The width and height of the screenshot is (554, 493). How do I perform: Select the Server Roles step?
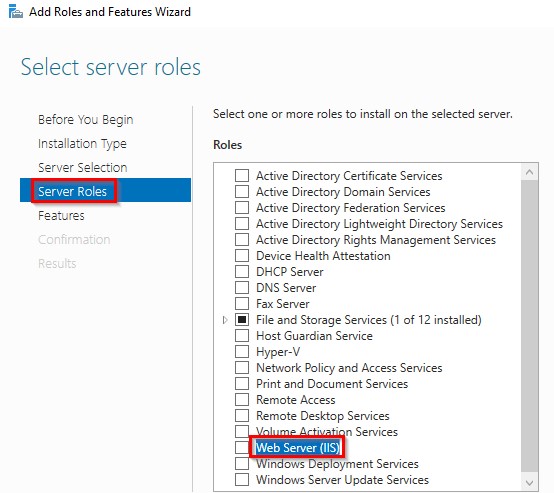coord(105,190)
